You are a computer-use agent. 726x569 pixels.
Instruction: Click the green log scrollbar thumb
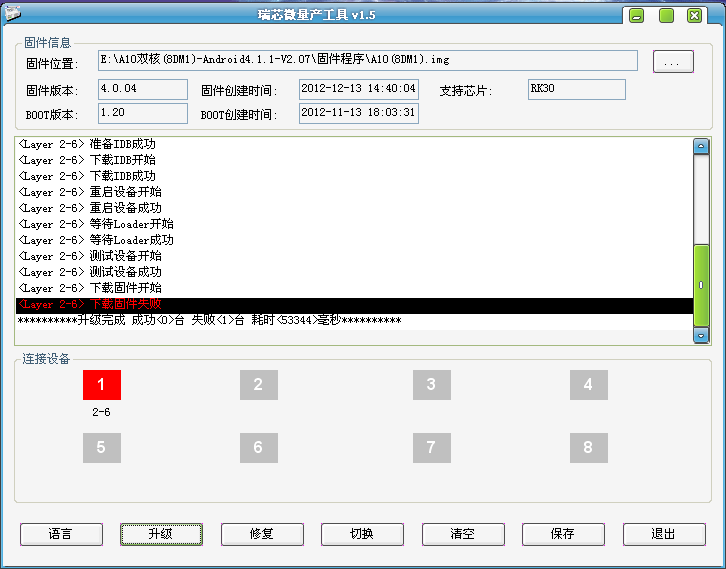(x=701, y=286)
